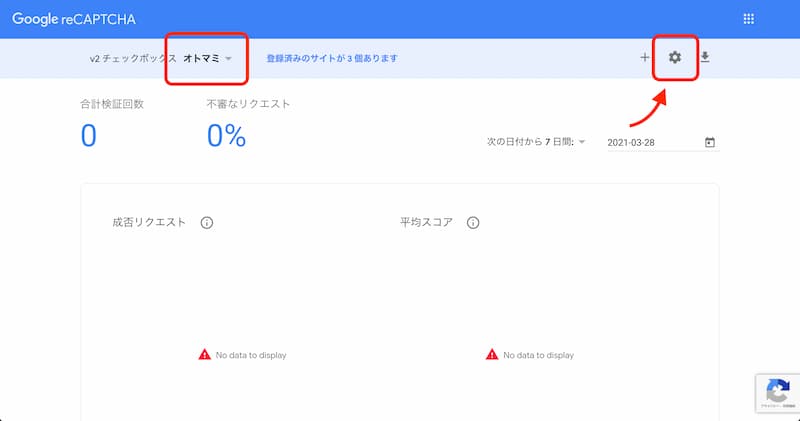Click the 合計検証回数 heading

point(112,104)
